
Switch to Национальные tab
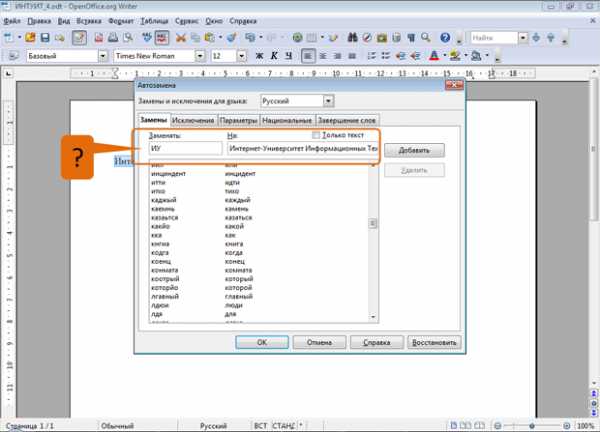tap(287, 120)
